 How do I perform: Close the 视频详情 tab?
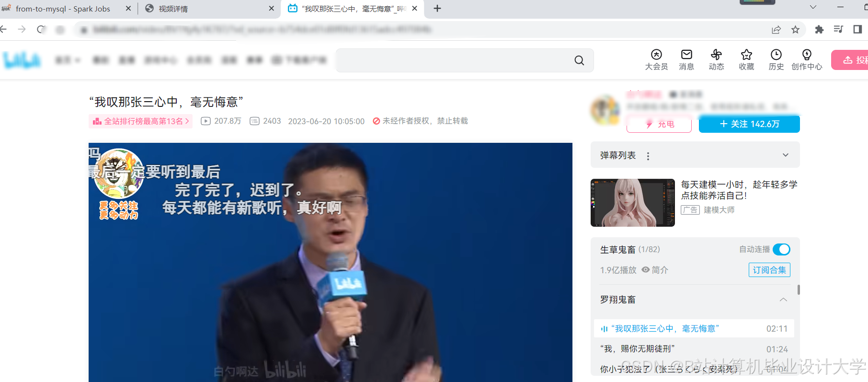click(x=272, y=8)
